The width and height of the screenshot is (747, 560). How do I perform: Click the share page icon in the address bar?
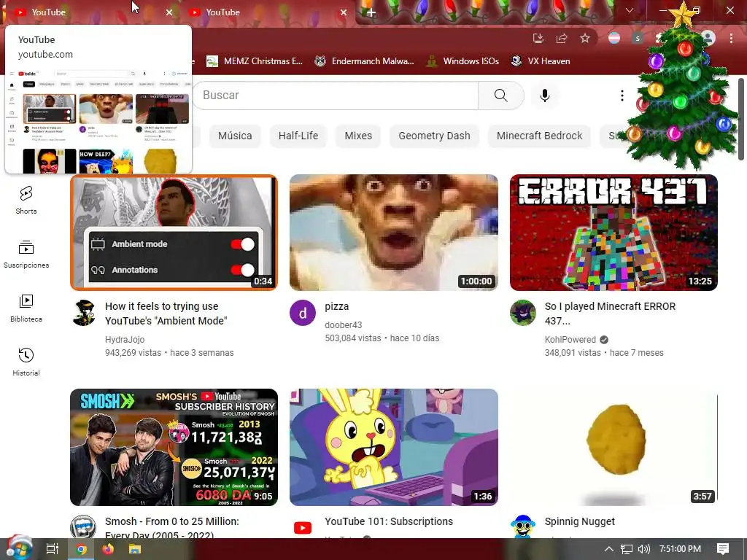coord(562,38)
